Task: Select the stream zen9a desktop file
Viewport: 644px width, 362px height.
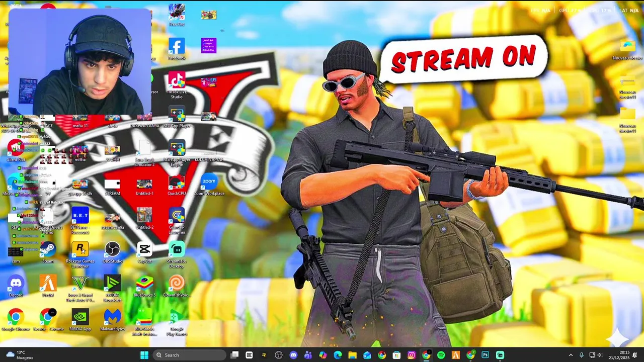Action: pyautogui.click(x=112, y=221)
